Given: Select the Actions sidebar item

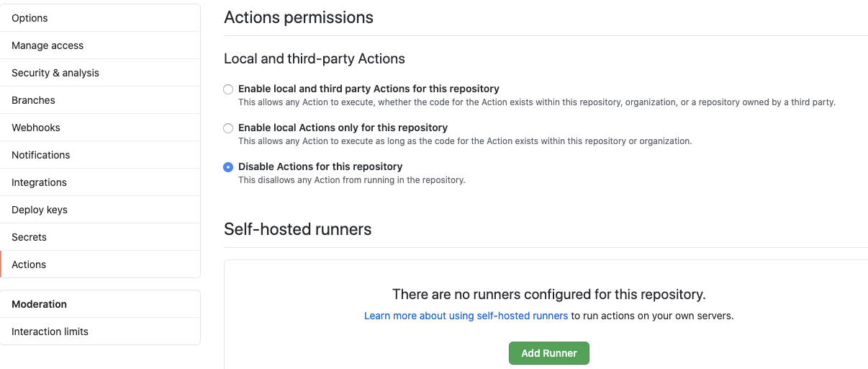Looking at the screenshot, I should click(x=29, y=264).
